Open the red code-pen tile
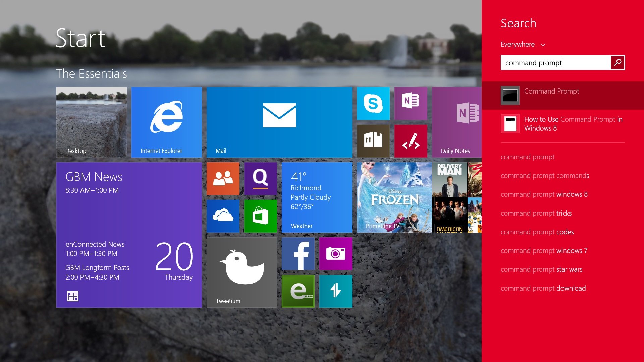644x362 pixels. click(x=411, y=141)
